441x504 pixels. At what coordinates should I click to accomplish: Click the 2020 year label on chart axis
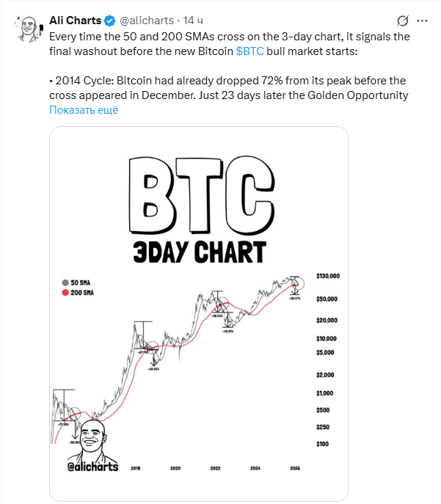click(x=175, y=467)
